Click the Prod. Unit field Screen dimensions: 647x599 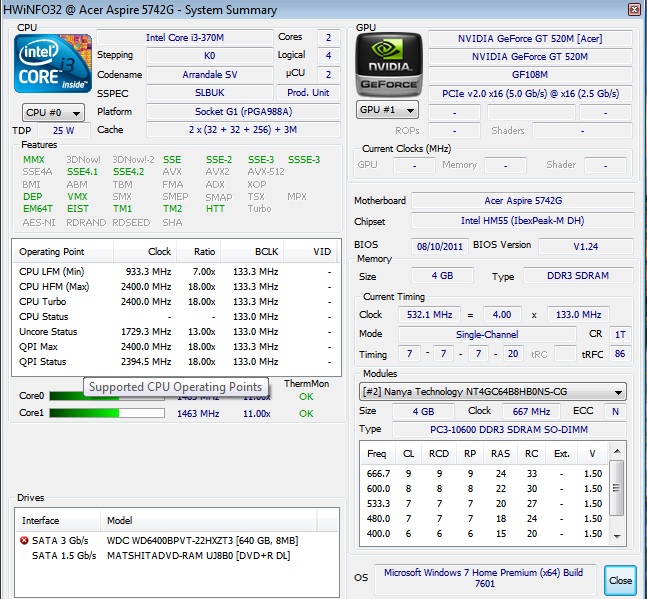coord(308,93)
